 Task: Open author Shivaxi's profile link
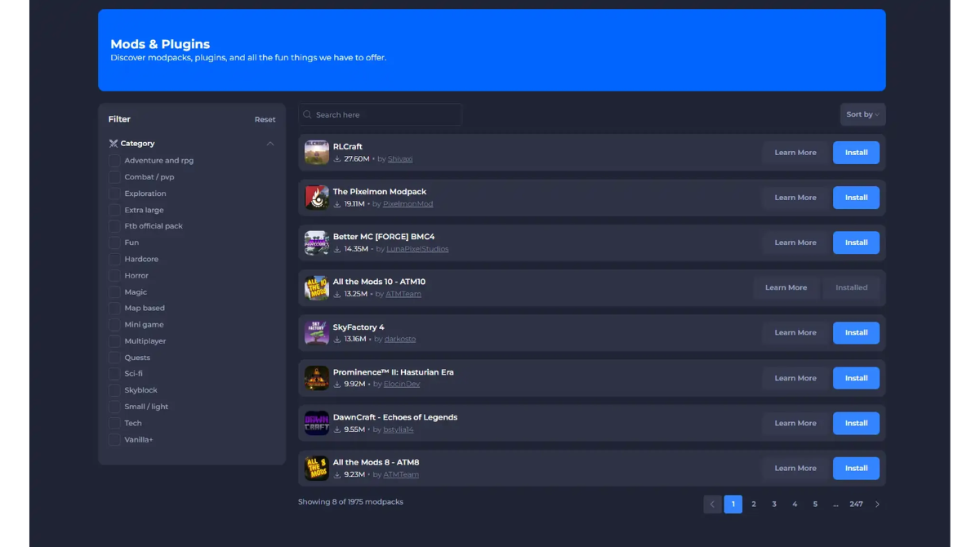point(400,159)
